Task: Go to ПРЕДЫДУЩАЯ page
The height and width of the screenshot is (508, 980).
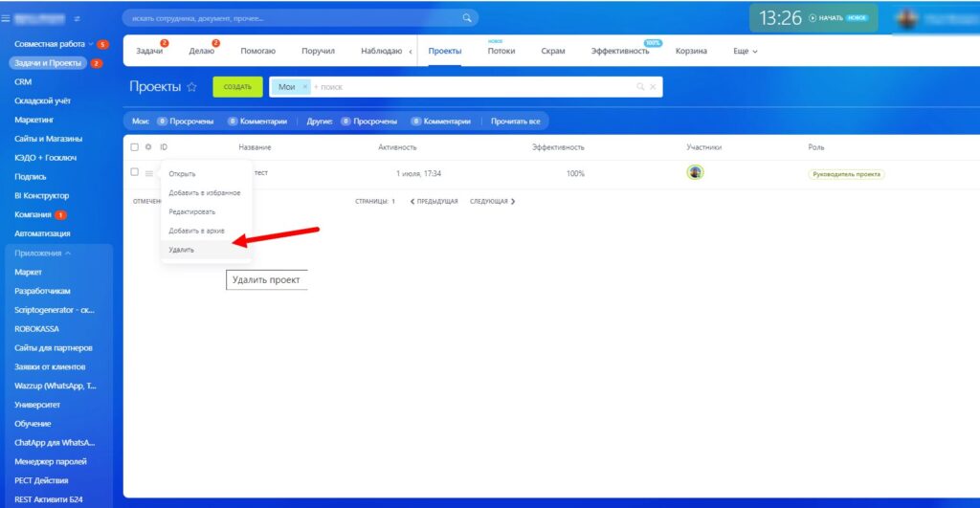Action: 434,201
